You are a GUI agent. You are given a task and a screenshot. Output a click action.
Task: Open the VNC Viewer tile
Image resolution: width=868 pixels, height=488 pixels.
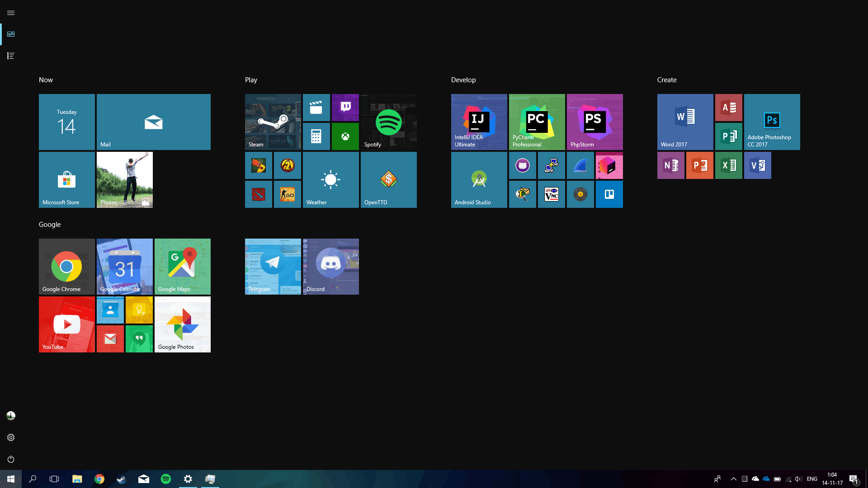click(x=552, y=194)
